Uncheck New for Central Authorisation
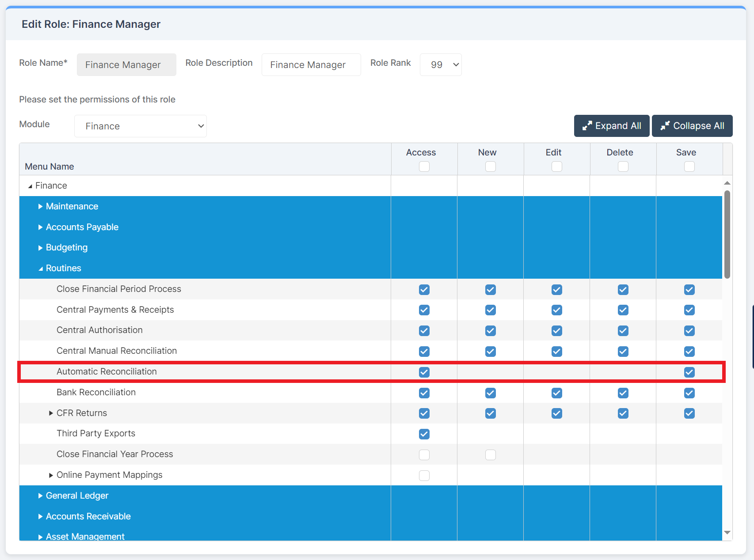 tap(491, 330)
